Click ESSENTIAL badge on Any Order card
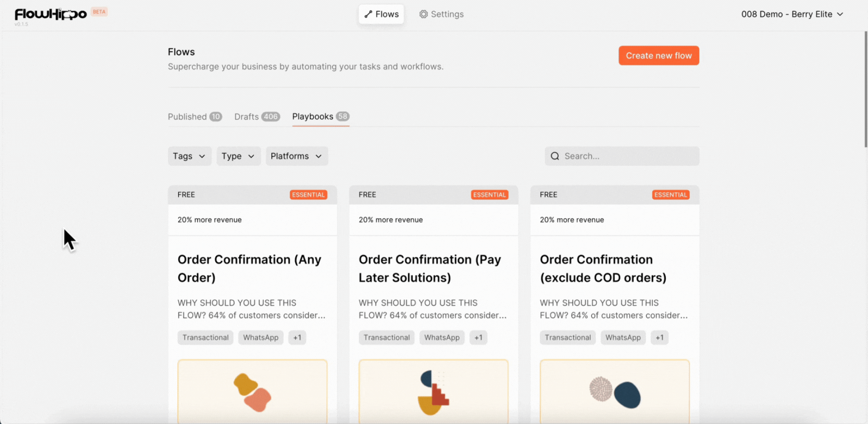The width and height of the screenshot is (868, 424). tap(308, 195)
